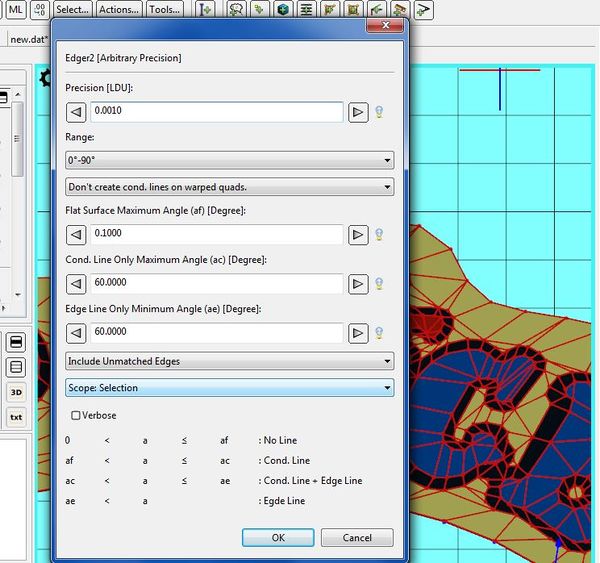Expand the Include Unmatched Edges dropdown
Screen dimensions: 600x563
point(229,360)
